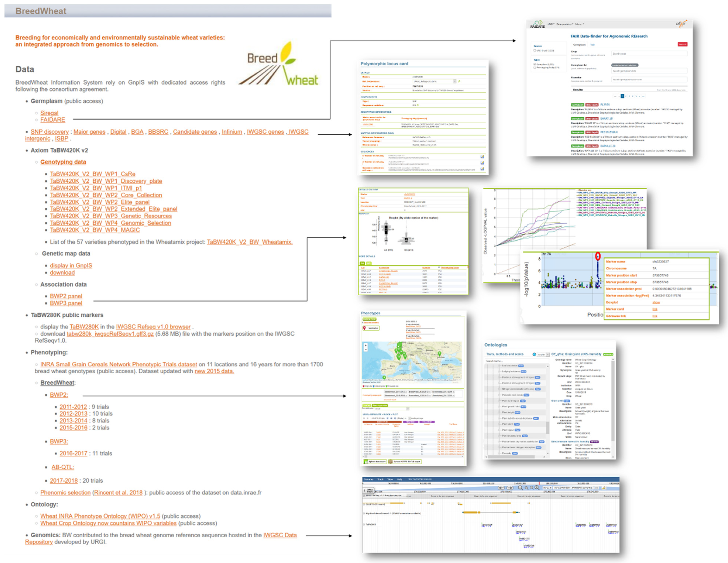Toggle the CLARITE track checkbox

click(364, 504)
